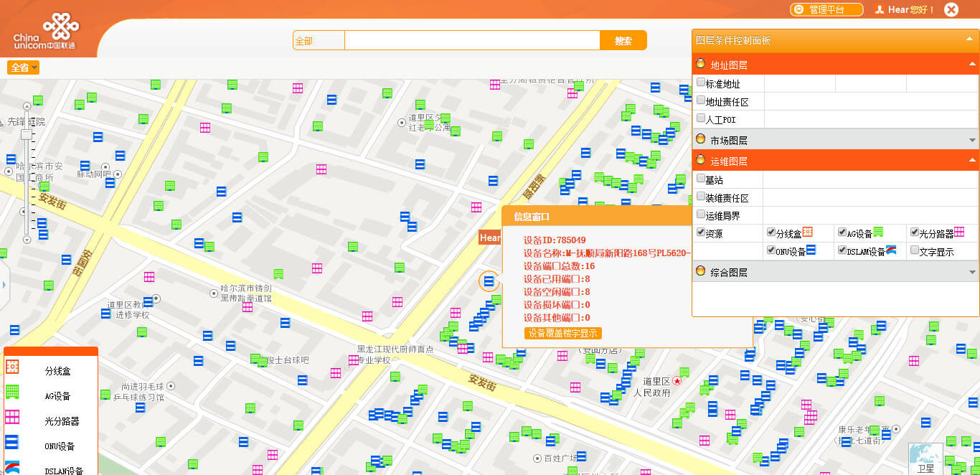980x475 pixels.
Task: Click the screen icon on 管理平台 button
Action: (799, 9)
